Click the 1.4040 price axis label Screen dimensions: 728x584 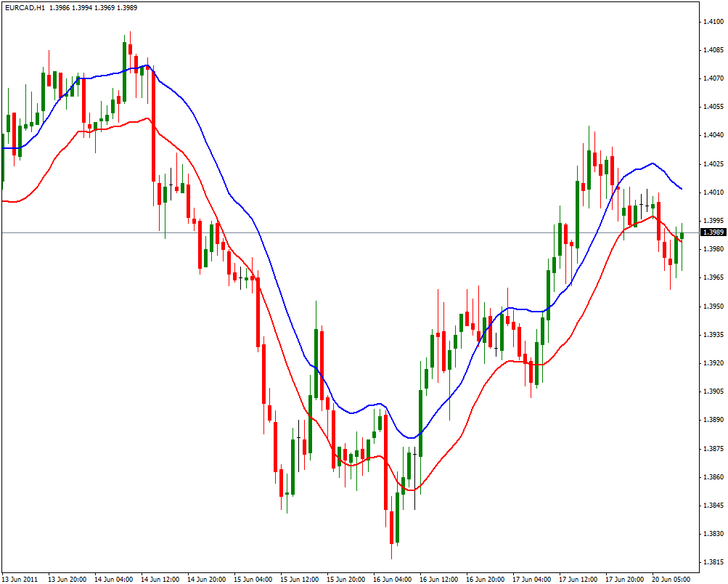[713, 135]
